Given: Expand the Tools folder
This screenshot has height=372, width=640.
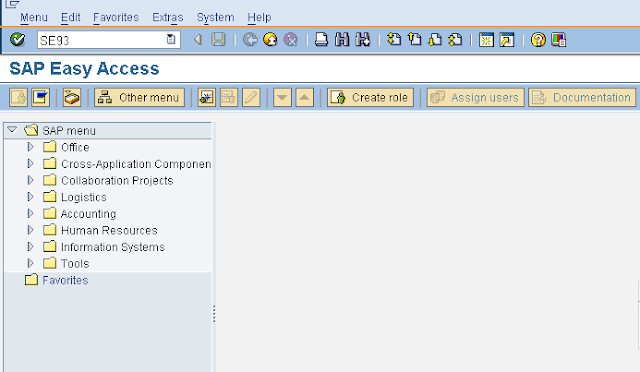Looking at the screenshot, I should (x=30, y=263).
